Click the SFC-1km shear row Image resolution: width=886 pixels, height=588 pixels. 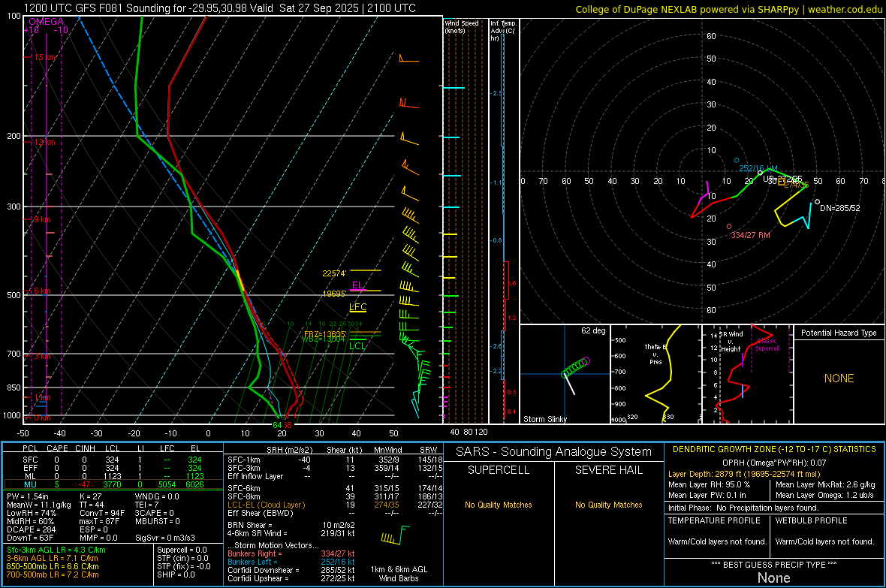(335, 460)
